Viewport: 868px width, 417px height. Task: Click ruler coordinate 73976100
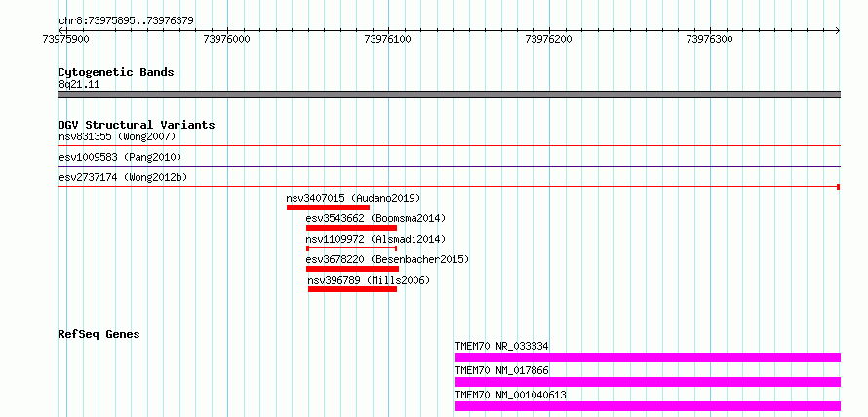tap(387, 39)
